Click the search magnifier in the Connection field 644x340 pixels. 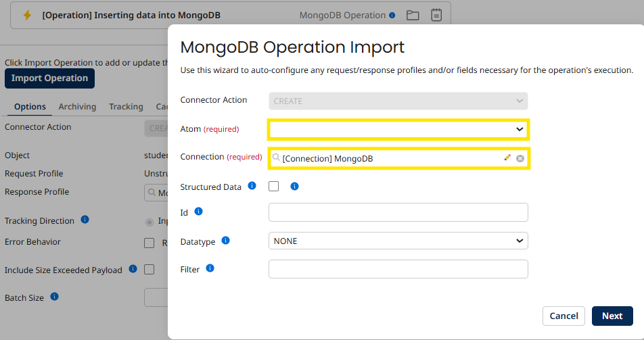pyautogui.click(x=276, y=158)
